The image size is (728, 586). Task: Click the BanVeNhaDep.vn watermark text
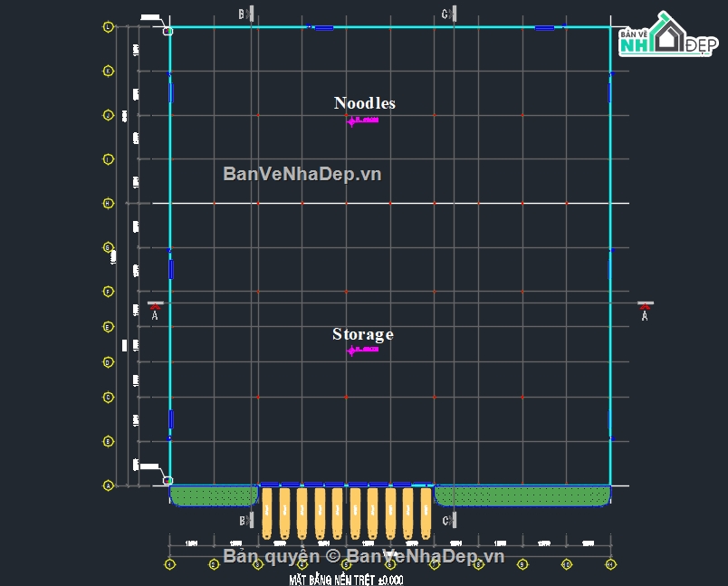click(302, 174)
